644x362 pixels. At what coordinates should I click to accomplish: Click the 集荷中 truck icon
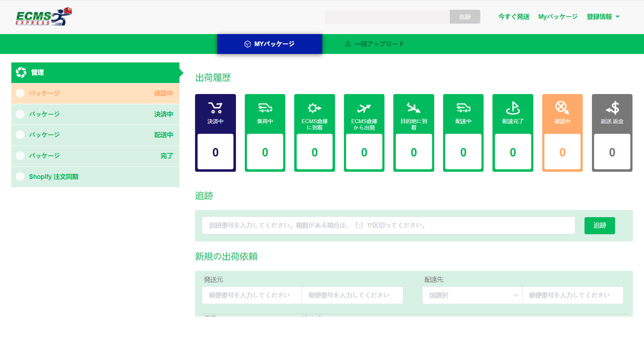[265, 108]
